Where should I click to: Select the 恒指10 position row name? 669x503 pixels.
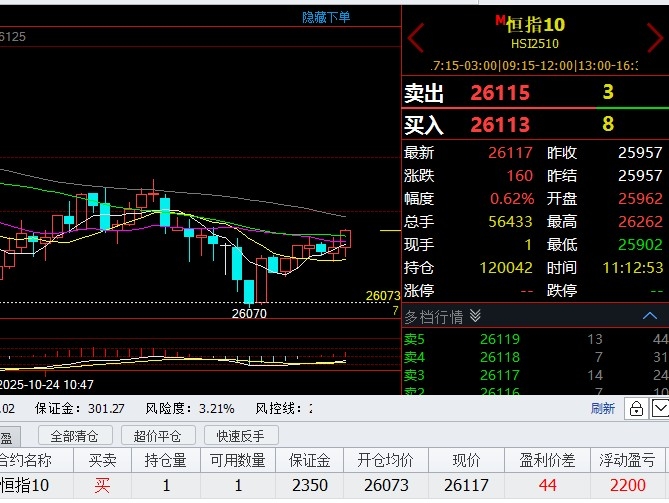coord(24,486)
